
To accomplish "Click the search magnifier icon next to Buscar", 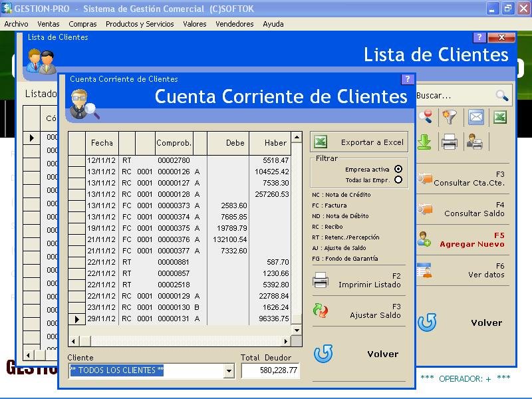I will point(502,96).
